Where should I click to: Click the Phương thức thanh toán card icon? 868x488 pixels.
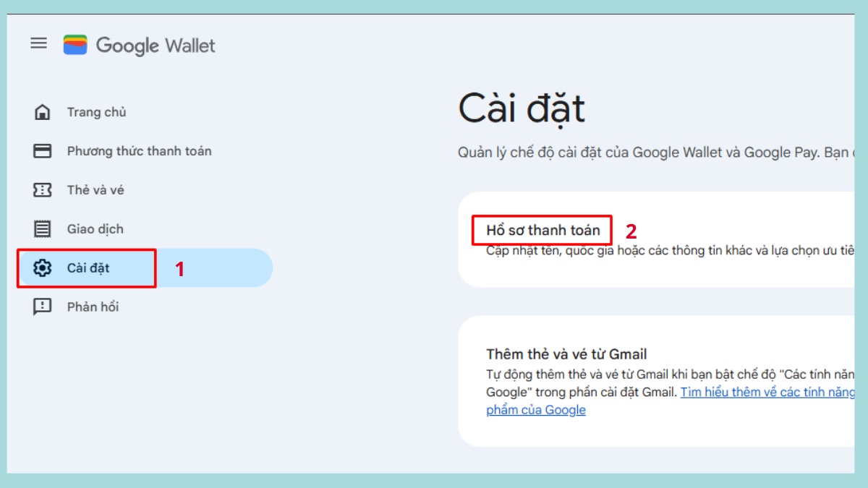click(x=43, y=151)
